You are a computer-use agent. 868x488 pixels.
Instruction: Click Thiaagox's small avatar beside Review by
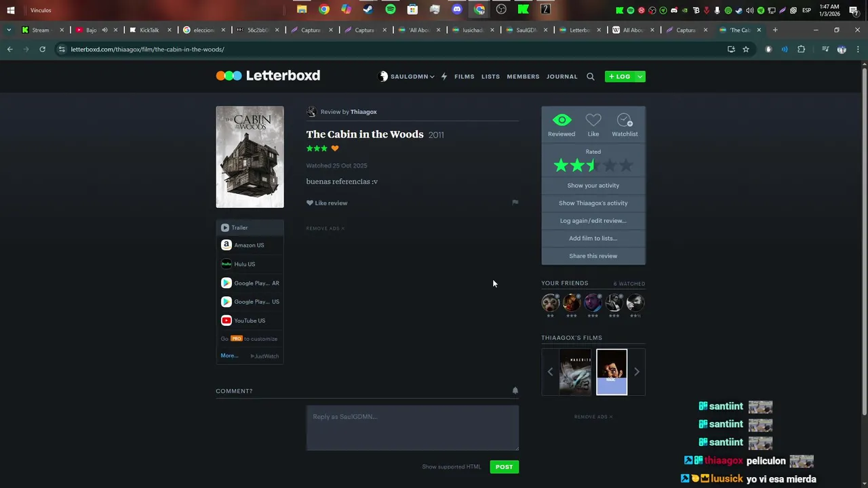[x=311, y=112]
